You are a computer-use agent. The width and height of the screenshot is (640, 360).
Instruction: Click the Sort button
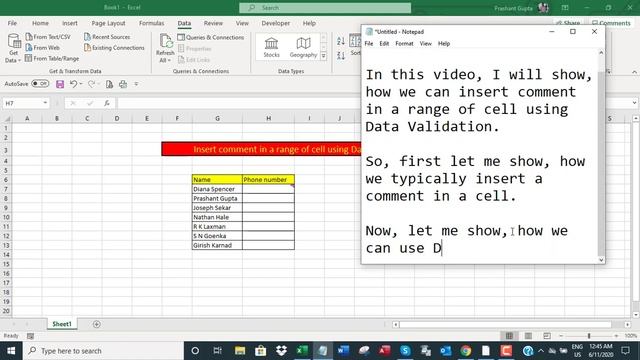pyautogui.click(x=355, y=46)
